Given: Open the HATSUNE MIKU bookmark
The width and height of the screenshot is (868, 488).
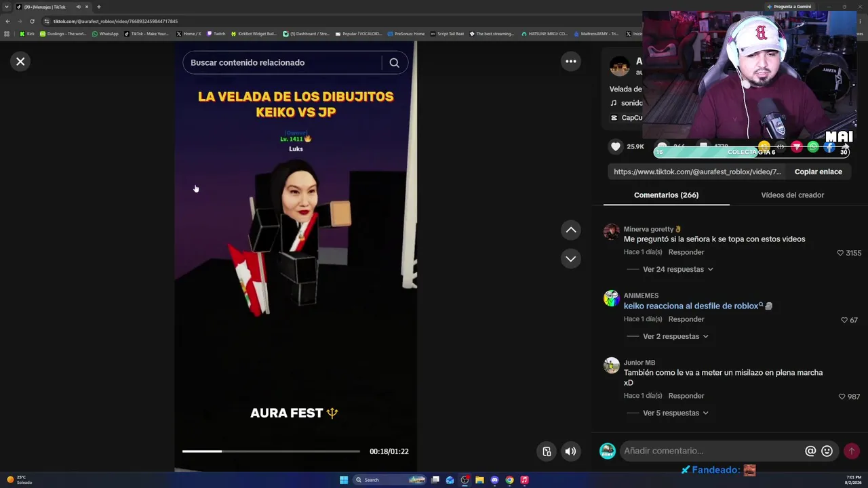Looking at the screenshot, I should (545, 34).
